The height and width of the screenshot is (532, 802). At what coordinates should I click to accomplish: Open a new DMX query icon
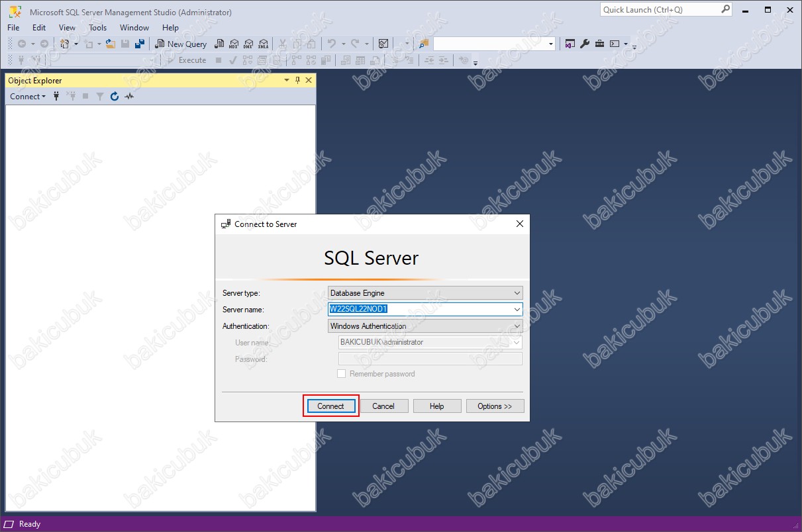coord(248,44)
